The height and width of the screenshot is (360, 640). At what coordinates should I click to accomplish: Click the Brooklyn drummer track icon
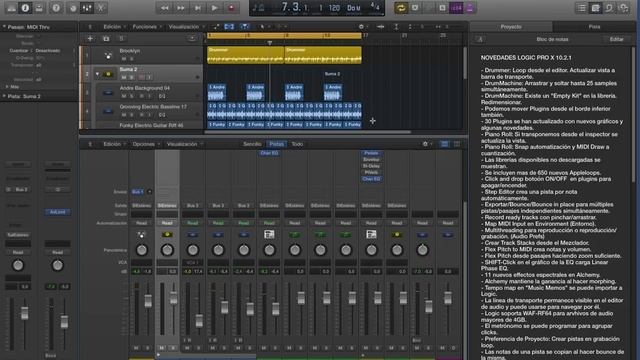tap(108, 55)
